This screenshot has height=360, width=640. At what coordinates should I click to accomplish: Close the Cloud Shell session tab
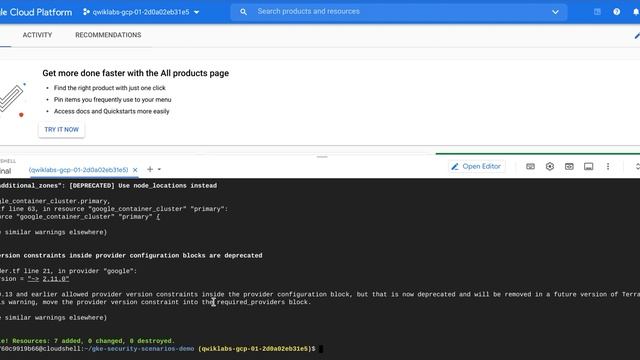click(x=135, y=170)
